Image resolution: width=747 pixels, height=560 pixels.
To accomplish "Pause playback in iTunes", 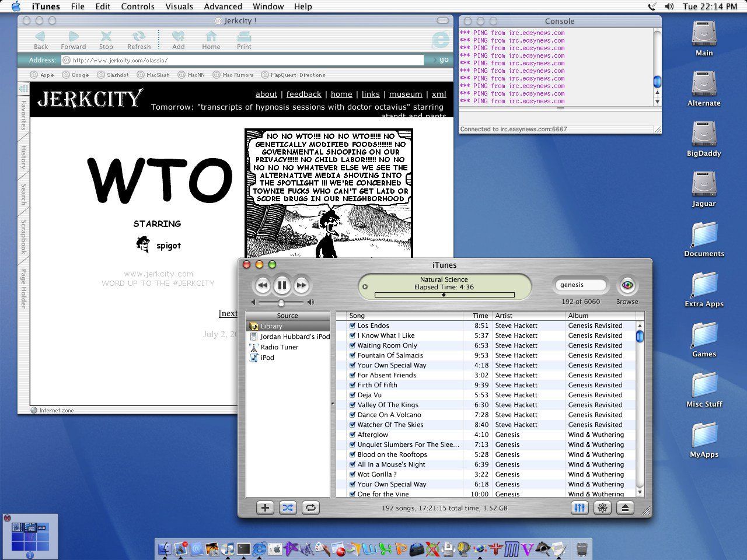I will point(282,285).
